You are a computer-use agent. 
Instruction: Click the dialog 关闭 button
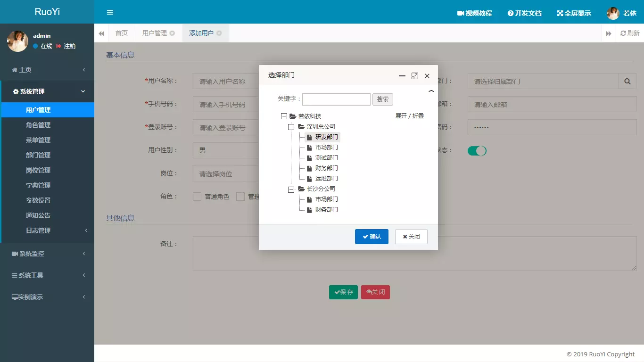411,237
